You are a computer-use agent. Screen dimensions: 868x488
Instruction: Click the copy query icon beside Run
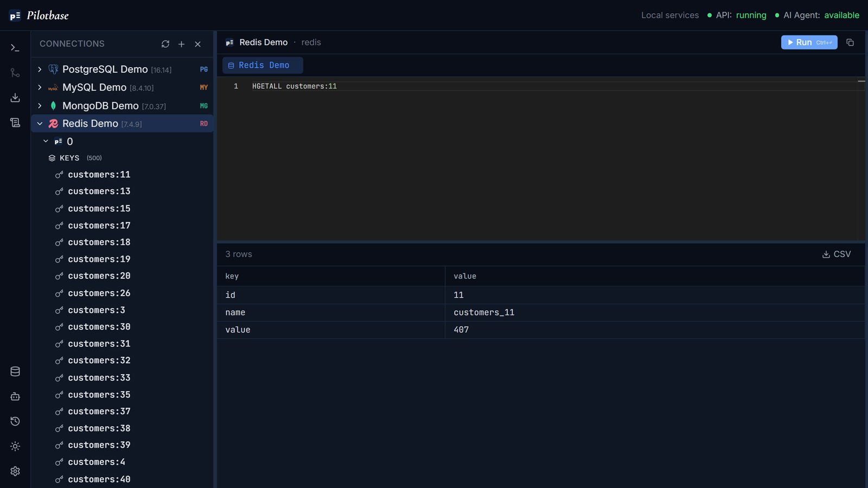coord(850,42)
